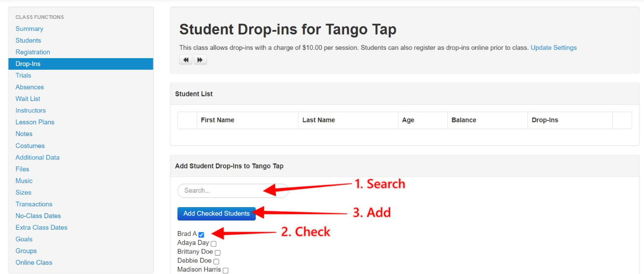Click the Student List panel heading
The width and height of the screenshot is (644, 274).
(x=194, y=94)
